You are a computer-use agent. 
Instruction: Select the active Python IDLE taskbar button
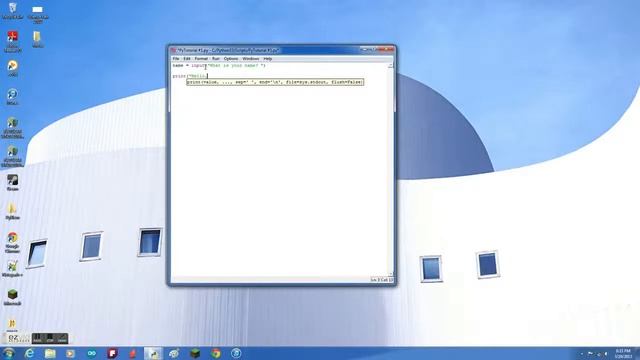click(153, 353)
